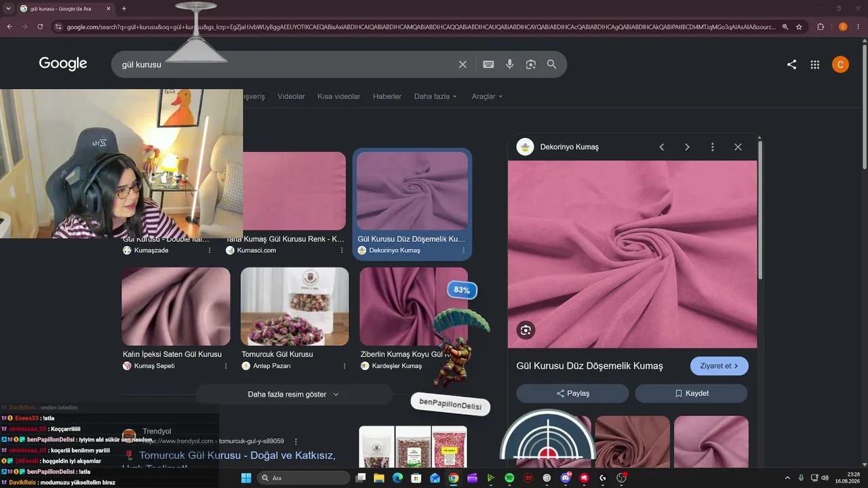Click the Ziyaret et button
The width and height of the screenshot is (868, 488).
pyautogui.click(x=719, y=366)
